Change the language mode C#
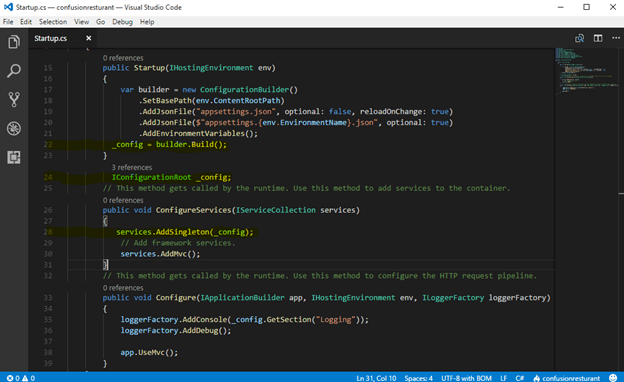Screen dimensions: 624x382 click(x=520, y=378)
